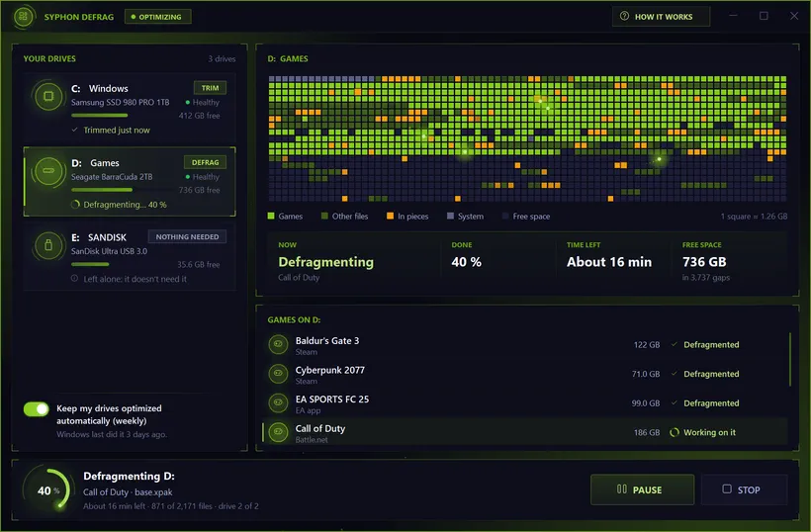
Task: Select the C: Windows drive chip icon
Action: 48,96
